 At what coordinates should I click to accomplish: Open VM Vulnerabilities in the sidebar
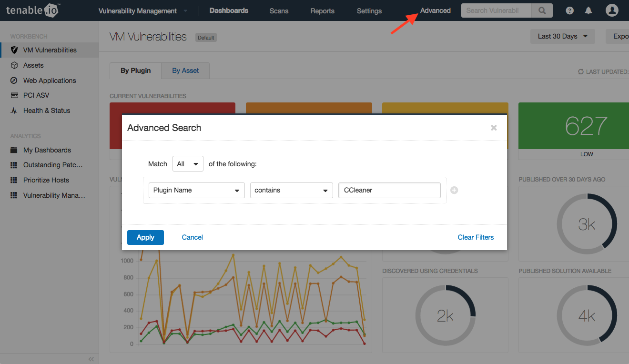tap(50, 50)
